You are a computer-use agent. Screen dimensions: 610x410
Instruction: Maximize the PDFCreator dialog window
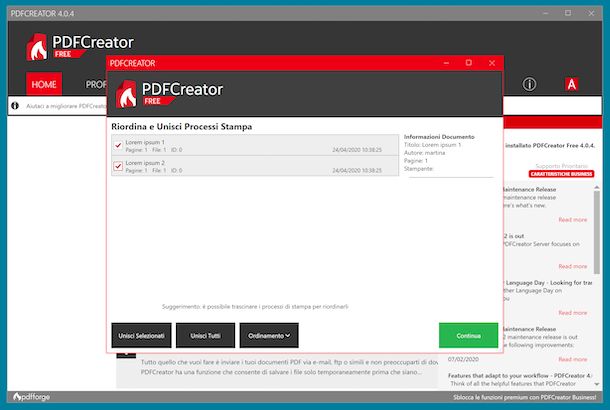click(469, 63)
